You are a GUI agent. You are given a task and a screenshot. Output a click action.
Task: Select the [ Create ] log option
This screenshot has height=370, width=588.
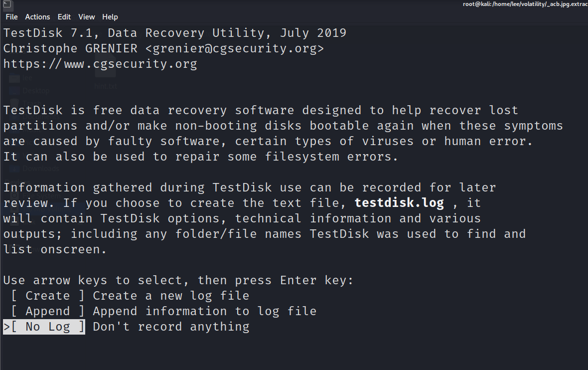[47, 296]
